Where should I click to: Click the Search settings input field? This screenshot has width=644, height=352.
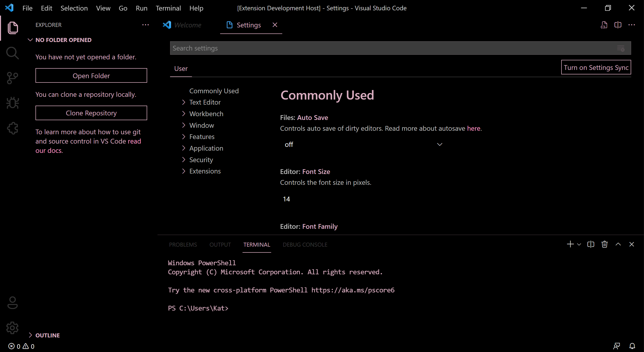click(x=392, y=48)
